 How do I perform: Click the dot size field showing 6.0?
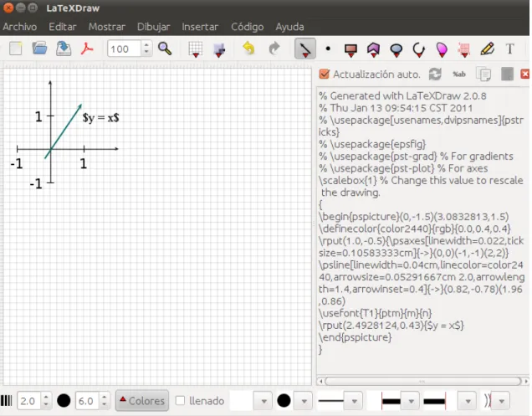click(x=87, y=401)
